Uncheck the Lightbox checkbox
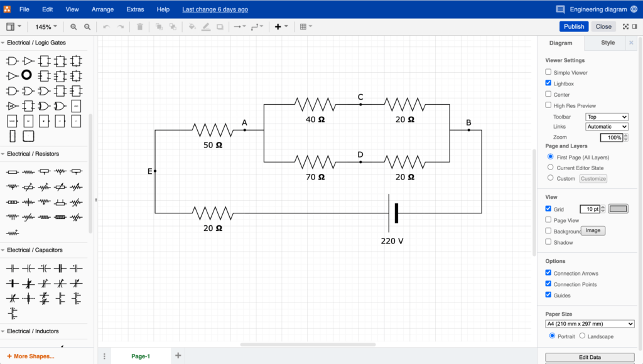The image size is (643, 364). coord(548,83)
